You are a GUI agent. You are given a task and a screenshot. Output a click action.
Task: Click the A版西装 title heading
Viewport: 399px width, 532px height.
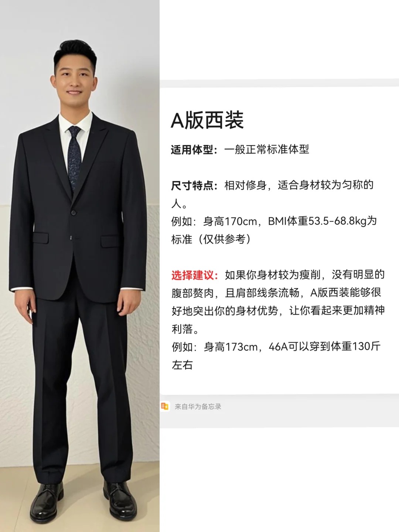[x=207, y=120]
